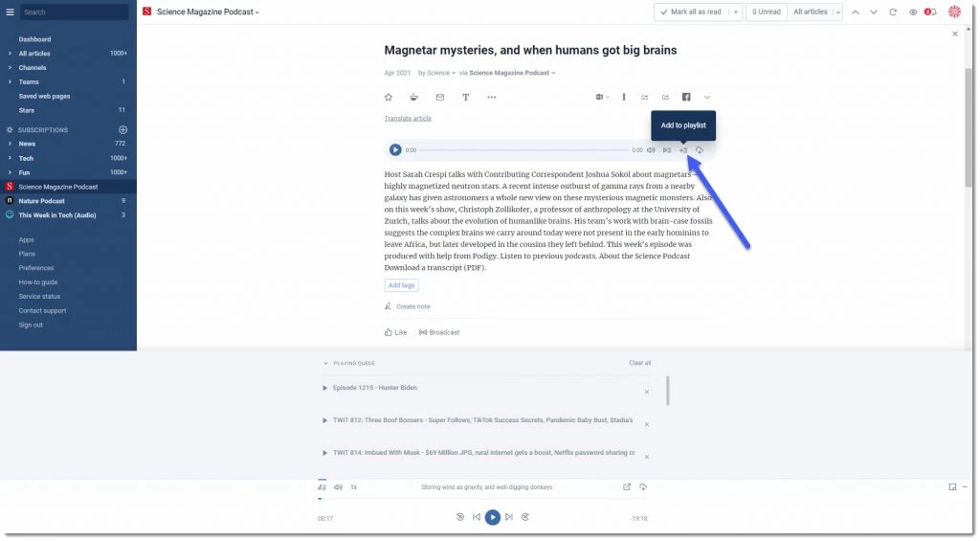Image resolution: width=980 pixels, height=541 pixels.
Task: Click the Search field
Action: 74,11
